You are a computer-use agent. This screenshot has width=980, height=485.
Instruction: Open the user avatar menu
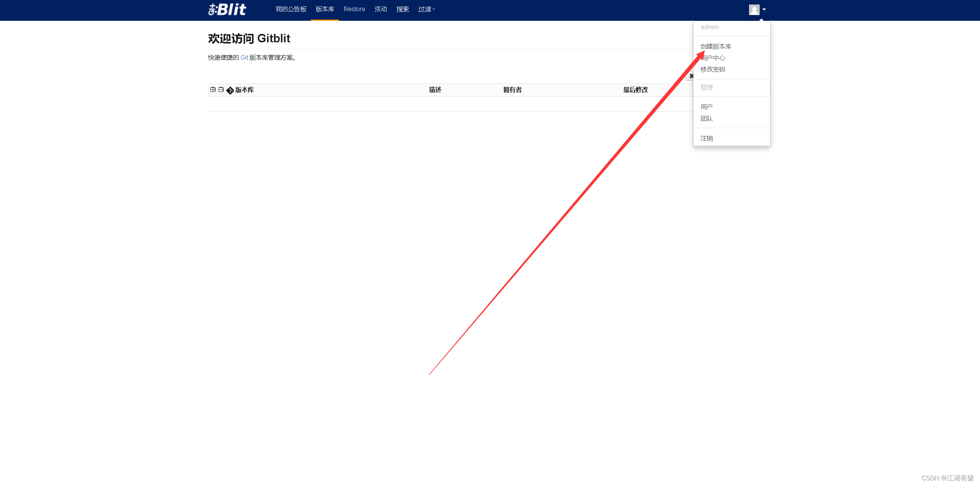point(754,10)
